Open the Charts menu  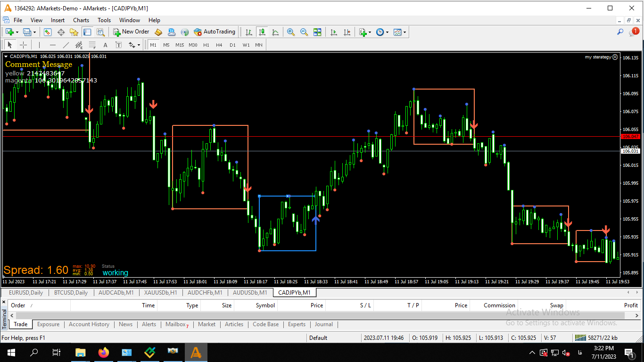coord(81,20)
